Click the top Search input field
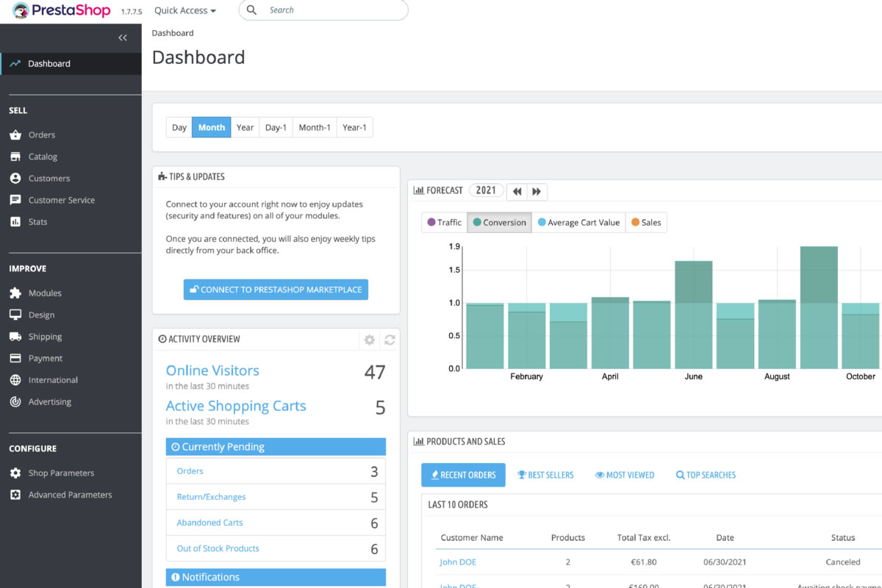Image resolution: width=882 pixels, height=588 pixels. tap(331, 10)
